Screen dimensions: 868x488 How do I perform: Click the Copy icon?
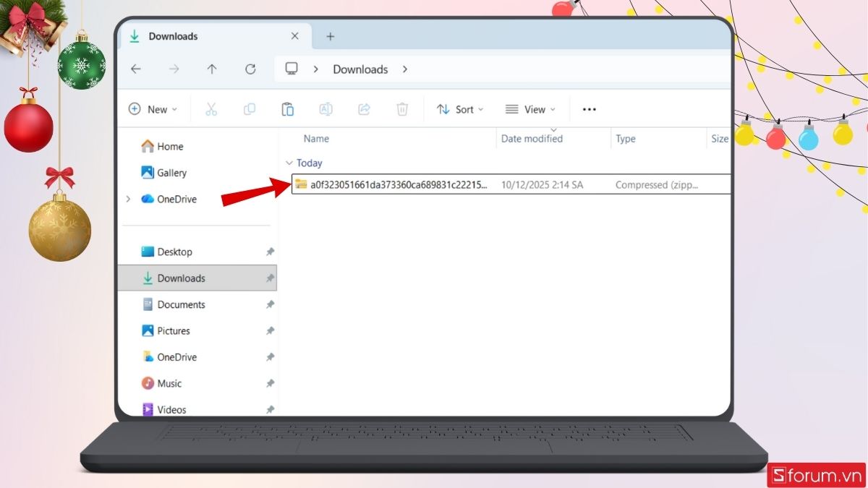(249, 108)
